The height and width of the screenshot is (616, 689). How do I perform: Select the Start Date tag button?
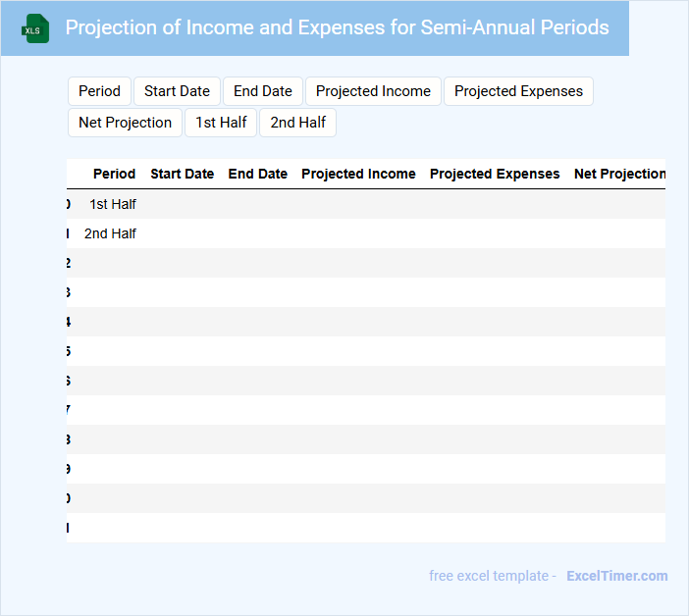click(x=177, y=91)
